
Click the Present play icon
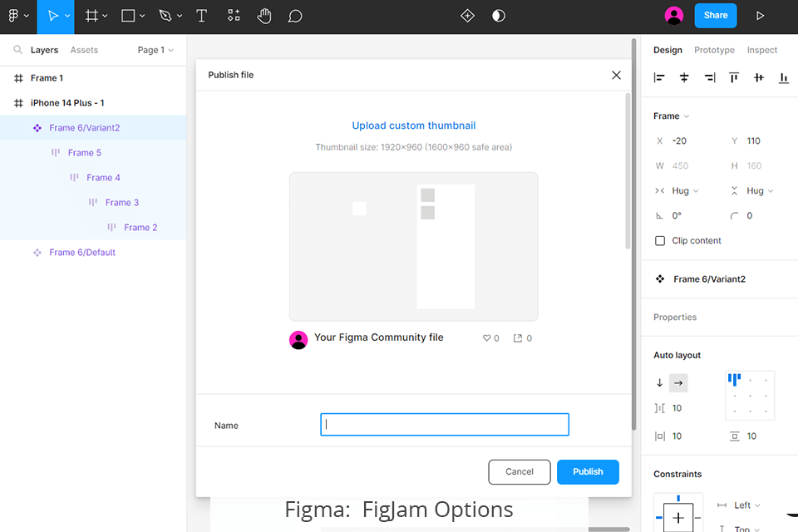[x=760, y=16]
